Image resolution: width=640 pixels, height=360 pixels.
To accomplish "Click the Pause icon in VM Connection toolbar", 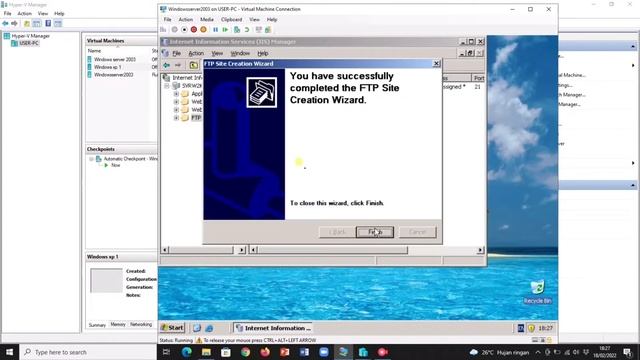I will pyautogui.click(x=216, y=29).
